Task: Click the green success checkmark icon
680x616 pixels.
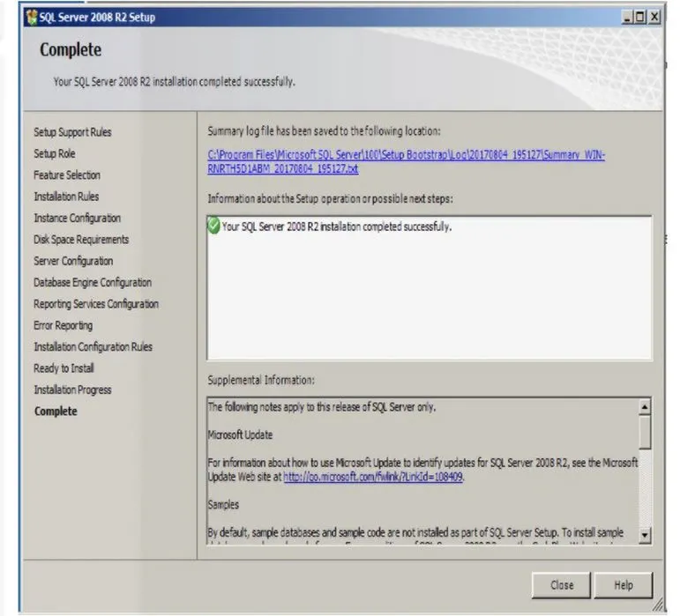Action: click(213, 226)
